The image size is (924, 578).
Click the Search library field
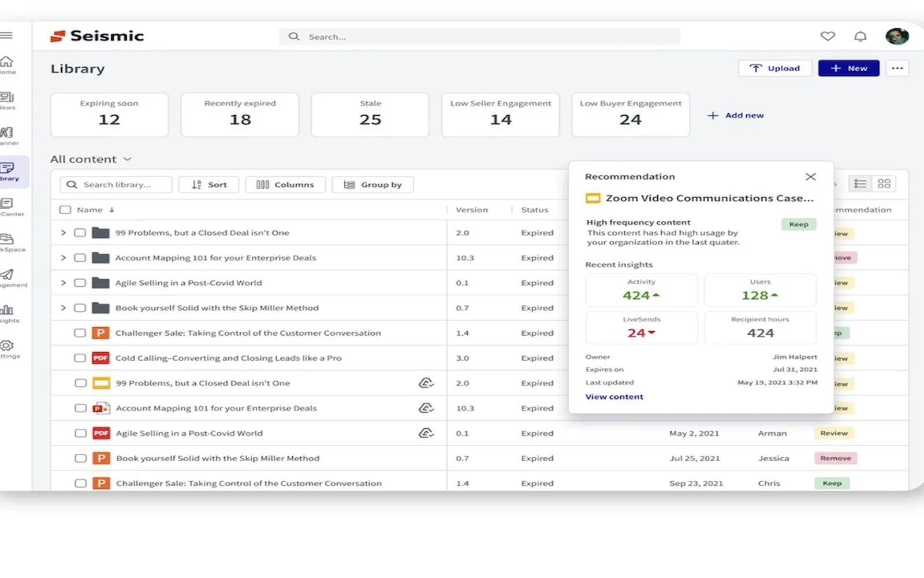116,184
